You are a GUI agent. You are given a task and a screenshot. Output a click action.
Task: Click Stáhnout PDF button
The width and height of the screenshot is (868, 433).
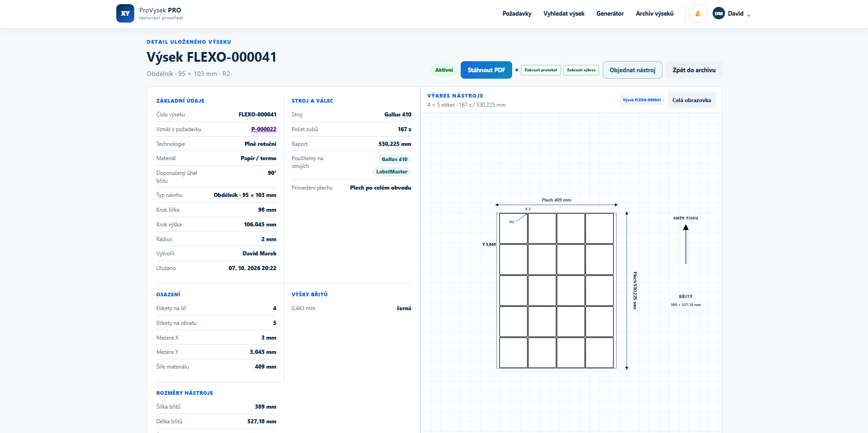click(x=486, y=70)
